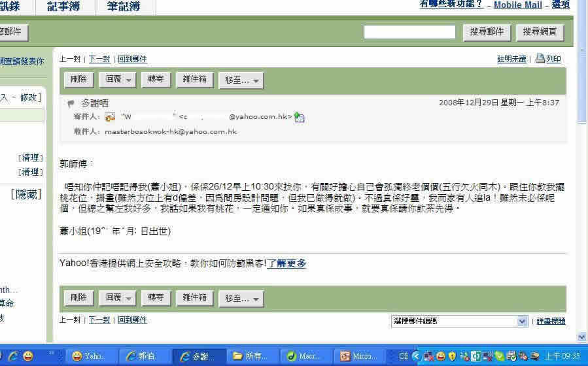This screenshot has height=366, width=588.
Task: Expand the hidden system tray icons arrow
Action: click(x=417, y=356)
